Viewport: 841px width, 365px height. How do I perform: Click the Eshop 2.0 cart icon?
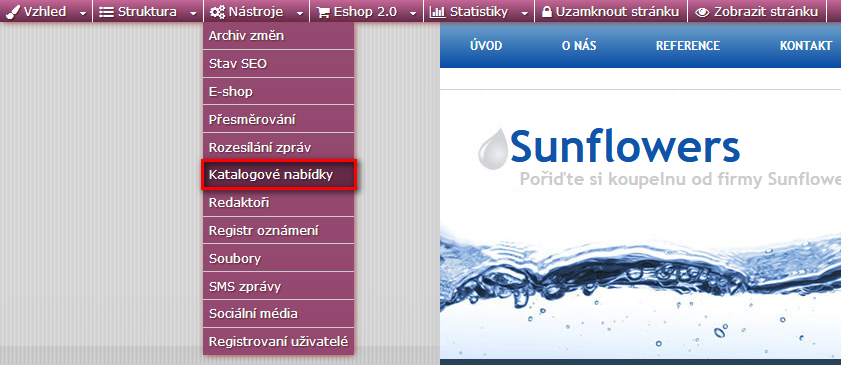(323, 12)
